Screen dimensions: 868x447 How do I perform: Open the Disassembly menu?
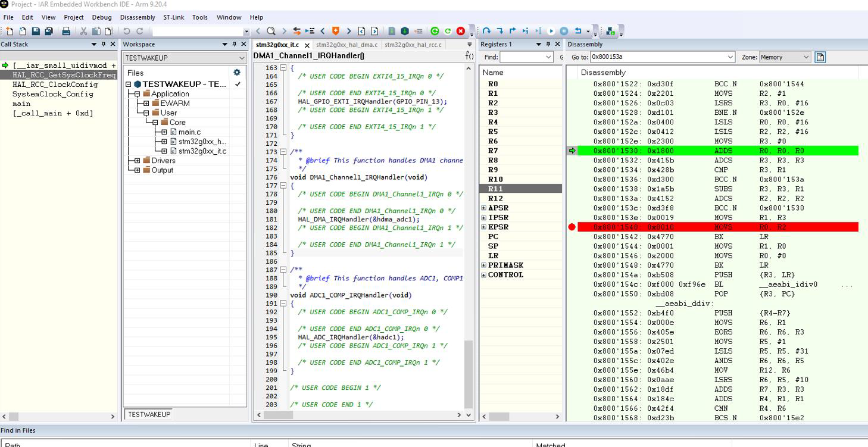138,17
